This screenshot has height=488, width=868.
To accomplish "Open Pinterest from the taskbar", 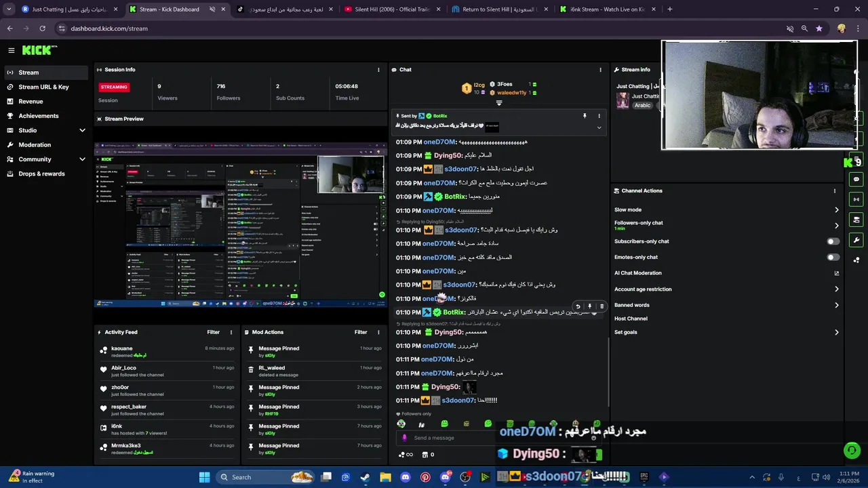I will click(425, 477).
